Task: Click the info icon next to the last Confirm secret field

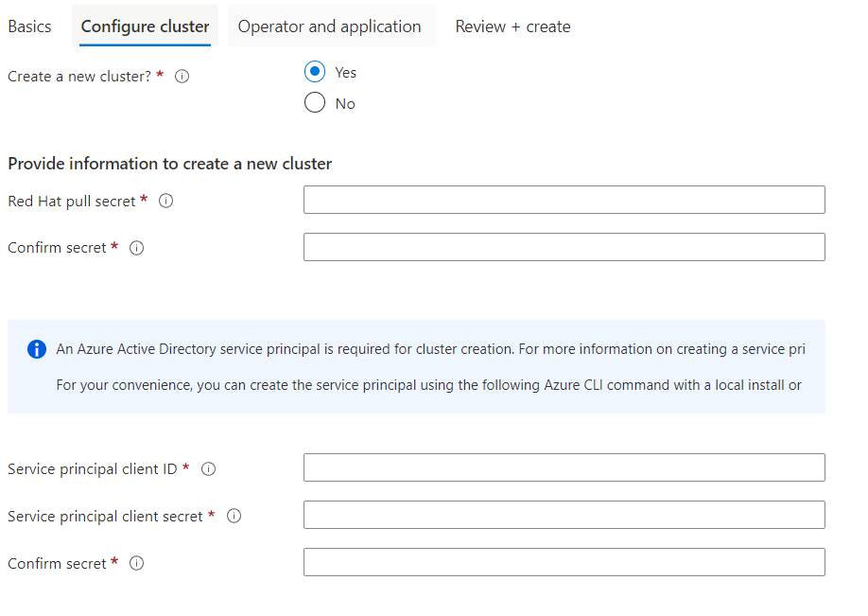Action: pyautogui.click(x=136, y=563)
